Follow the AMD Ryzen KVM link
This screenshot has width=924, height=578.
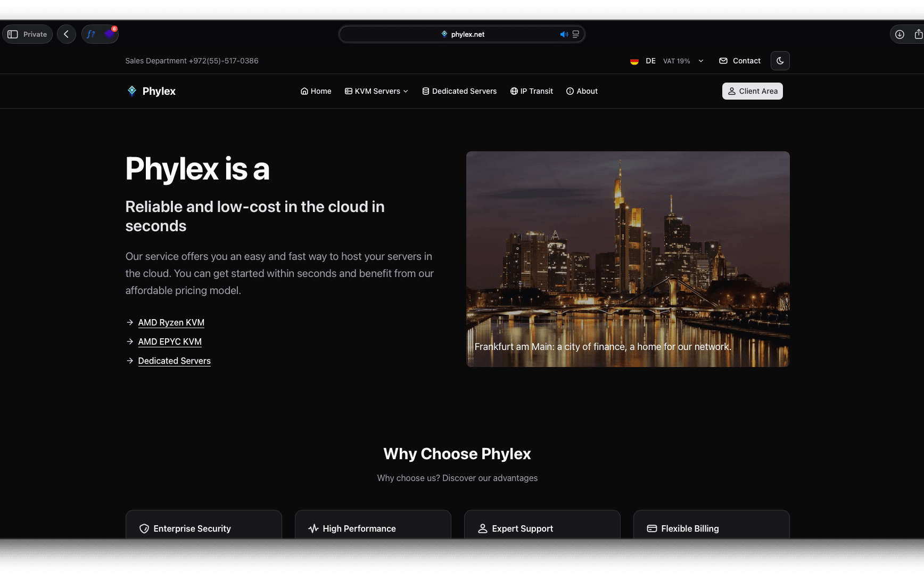point(171,322)
